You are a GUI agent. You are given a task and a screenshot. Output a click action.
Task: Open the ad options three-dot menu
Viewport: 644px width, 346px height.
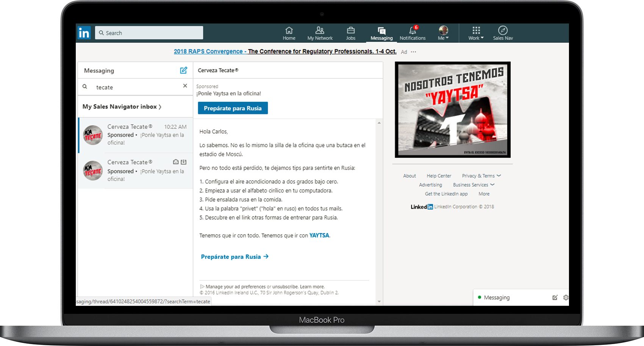[x=413, y=52]
